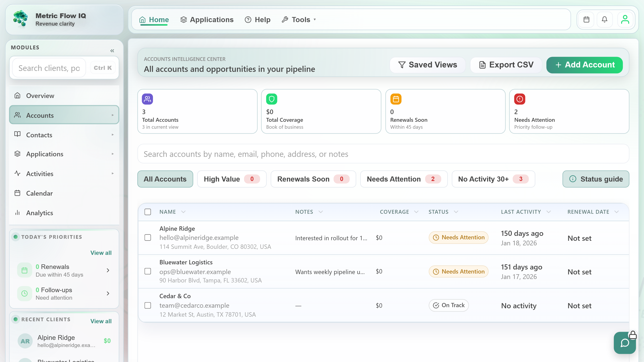
Task: Click the orange Renewals Soon calendar icon
Action: tap(396, 99)
